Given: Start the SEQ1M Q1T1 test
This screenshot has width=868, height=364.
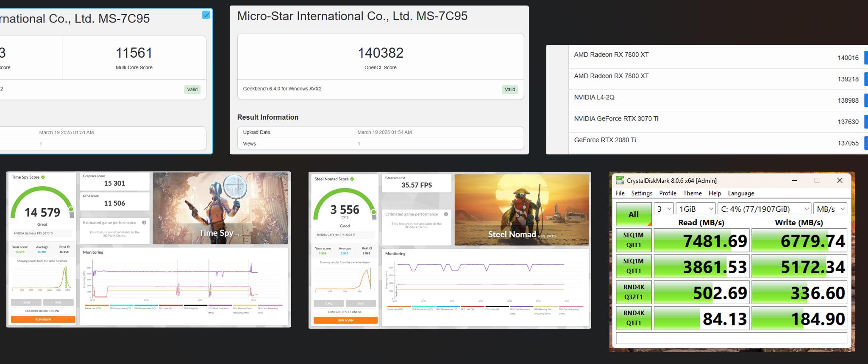Looking at the screenshot, I should pos(634,266).
